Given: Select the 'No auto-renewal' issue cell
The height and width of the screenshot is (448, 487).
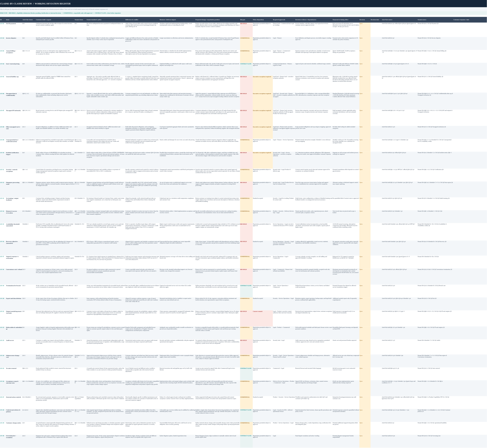Looking at the screenshot, I should (x=14, y=374).
